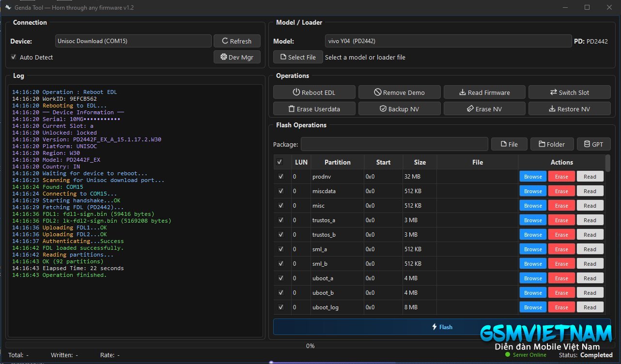Screen dimensions: 621x364
Task: Erase the trustos_a partition
Action: click(561, 220)
